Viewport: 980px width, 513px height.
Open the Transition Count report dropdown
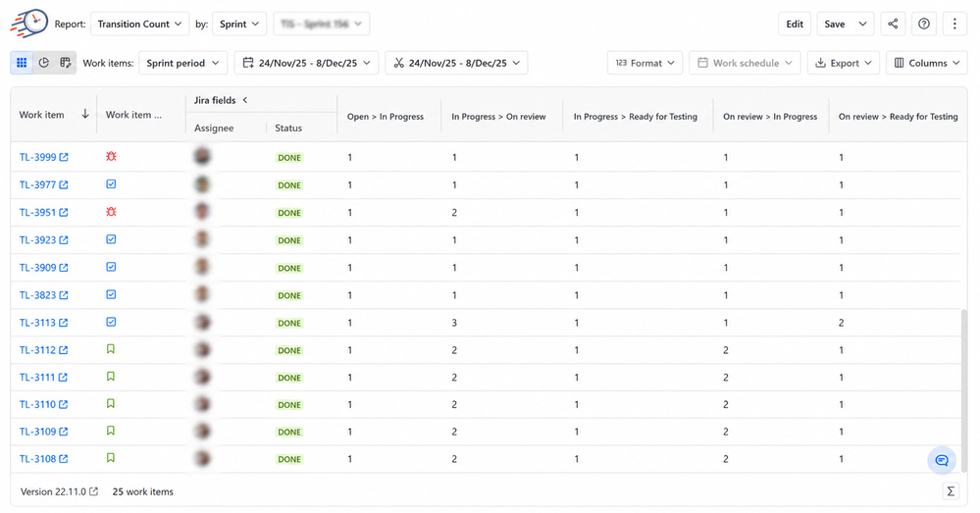pyautogui.click(x=140, y=24)
